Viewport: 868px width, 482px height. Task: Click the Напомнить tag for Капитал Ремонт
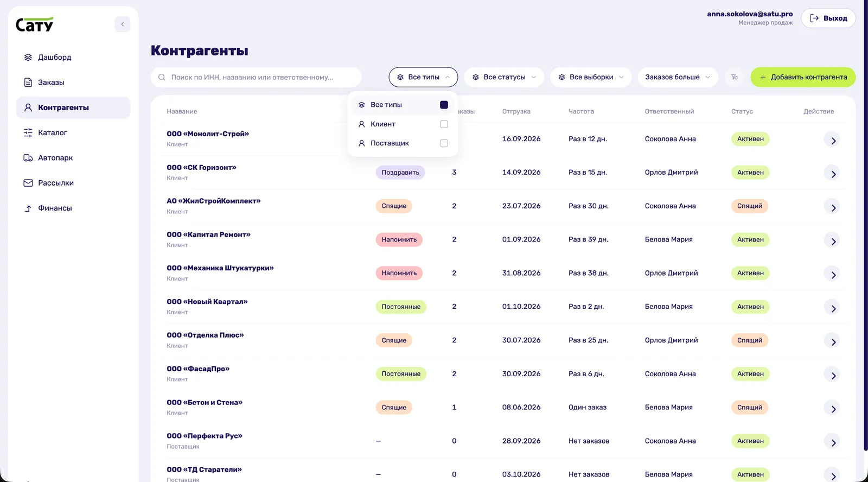(399, 239)
